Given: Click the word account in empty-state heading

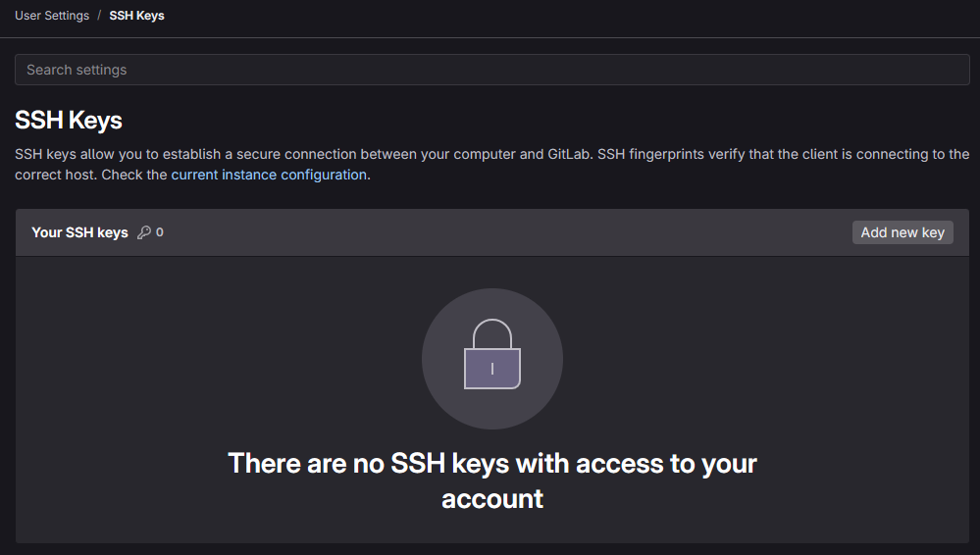Looking at the screenshot, I should click(x=492, y=499).
